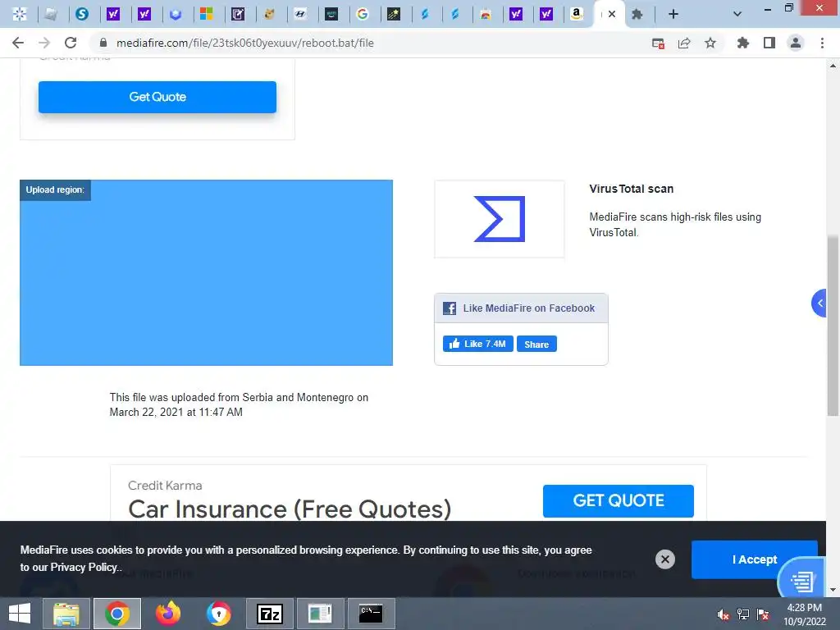Screen dimensions: 840x630
Task: Click the mediafire.com URL address bar
Action: [244, 43]
